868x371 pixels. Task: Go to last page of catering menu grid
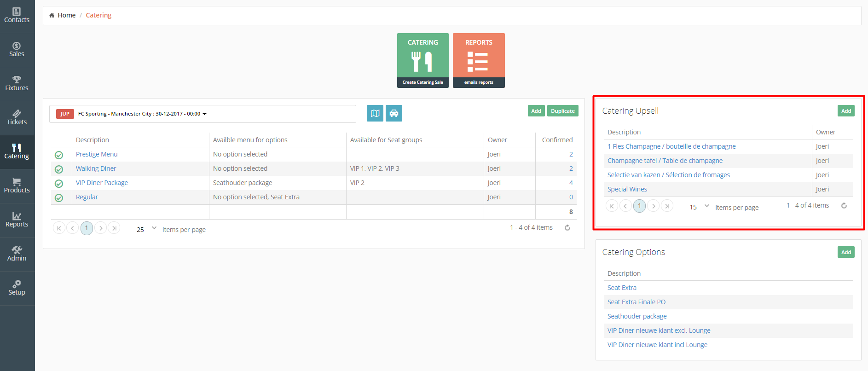114,228
